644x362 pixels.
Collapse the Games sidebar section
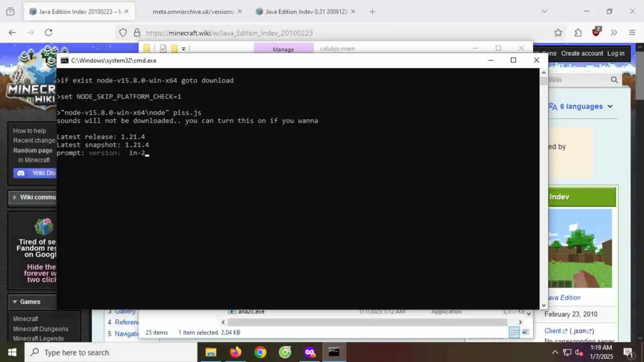30,302
